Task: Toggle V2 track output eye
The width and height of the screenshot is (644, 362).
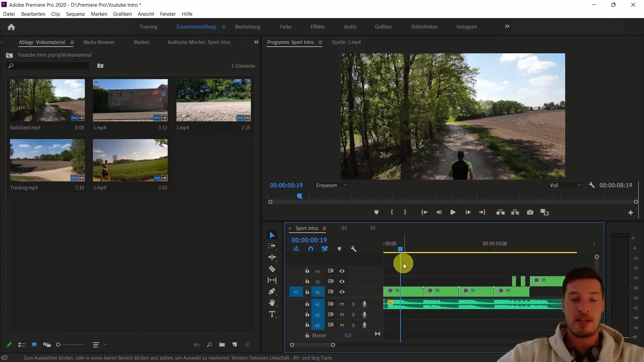Action: [x=342, y=282]
